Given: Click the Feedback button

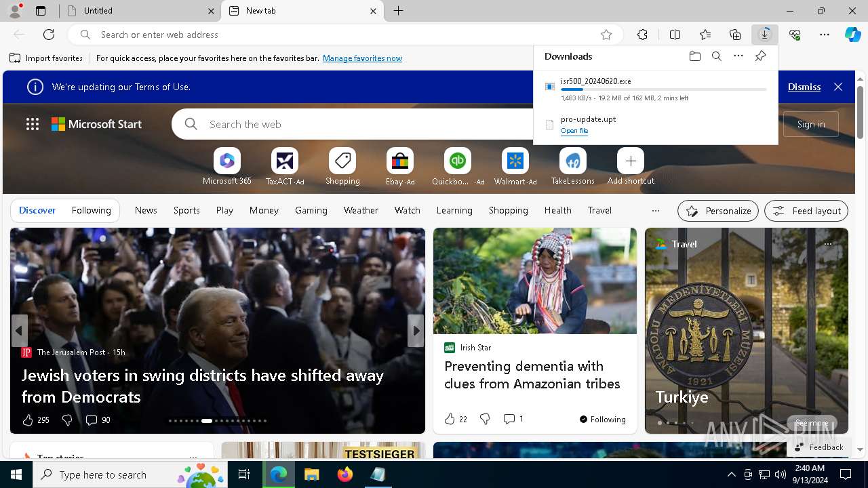Looking at the screenshot, I should (818, 447).
